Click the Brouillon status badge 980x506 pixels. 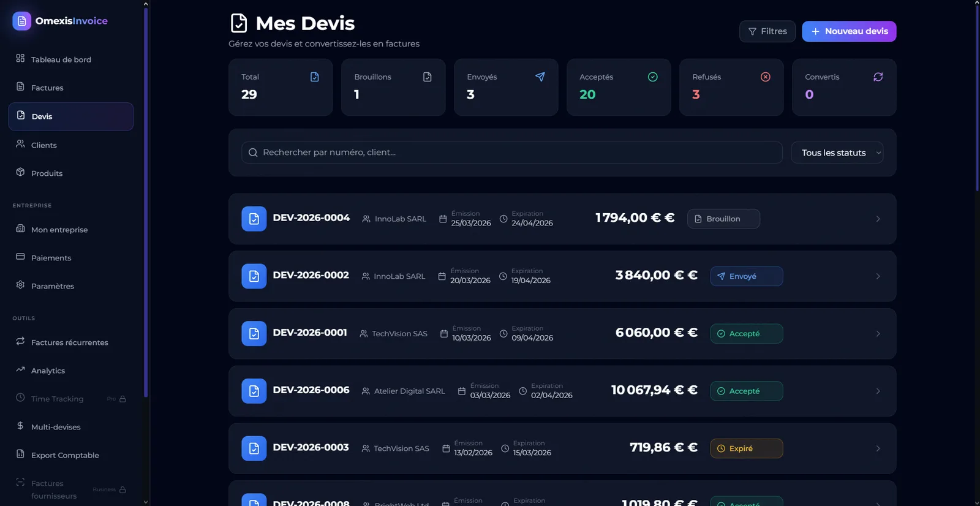[723, 219]
